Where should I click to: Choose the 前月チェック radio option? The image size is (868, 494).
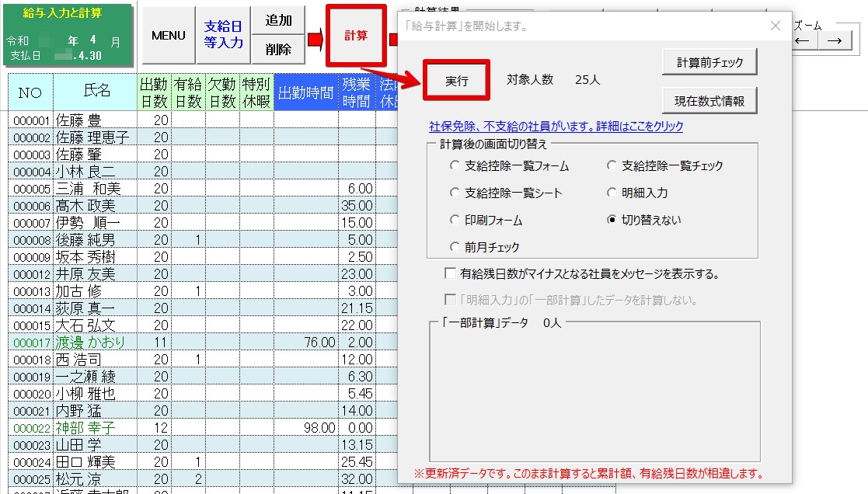(455, 247)
